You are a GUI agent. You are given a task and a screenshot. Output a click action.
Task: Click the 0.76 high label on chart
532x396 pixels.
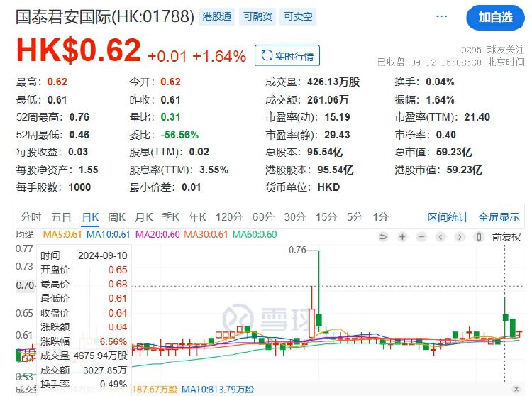coord(297,250)
